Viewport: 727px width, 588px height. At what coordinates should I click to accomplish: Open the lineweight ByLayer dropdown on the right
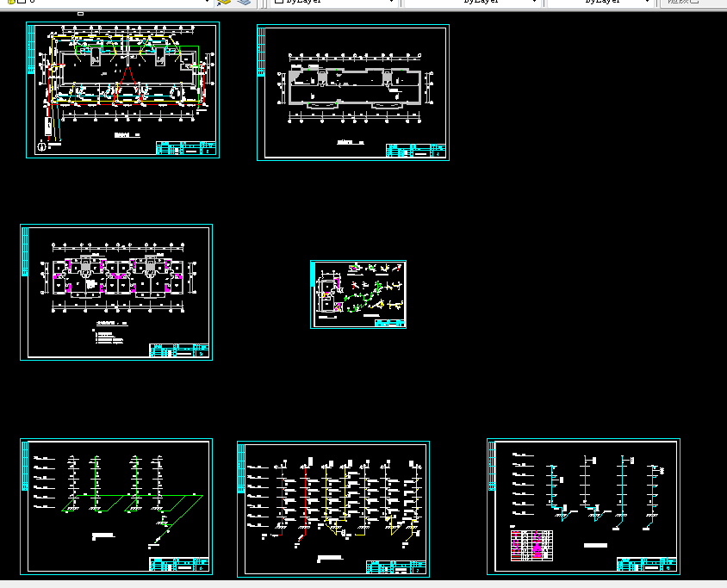pos(600,3)
